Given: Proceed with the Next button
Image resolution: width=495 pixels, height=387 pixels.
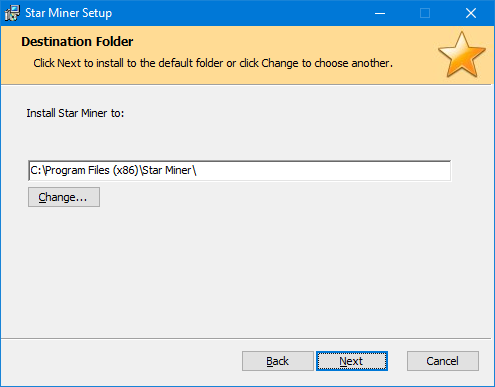Looking at the screenshot, I should (352, 361).
